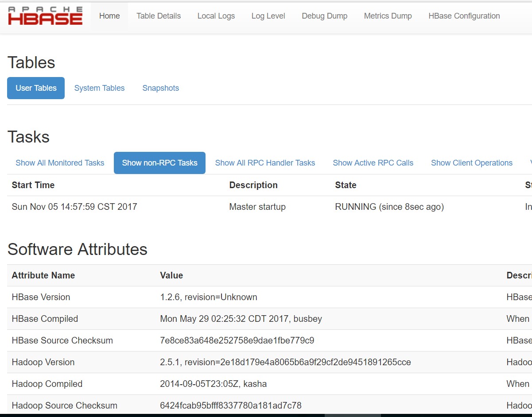This screenshot has height=417, width=532.
Task: Show Active RPC Calls tab
Action: click(x=373, y=163)
